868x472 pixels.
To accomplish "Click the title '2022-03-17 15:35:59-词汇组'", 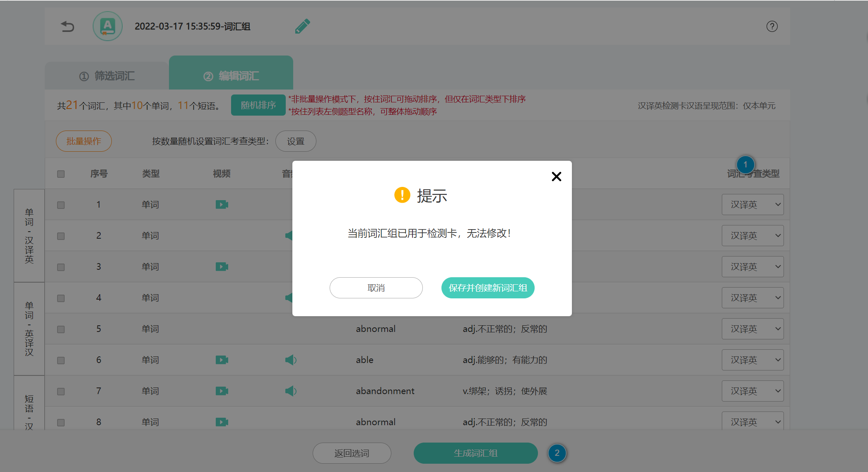I will click(193, 26).
